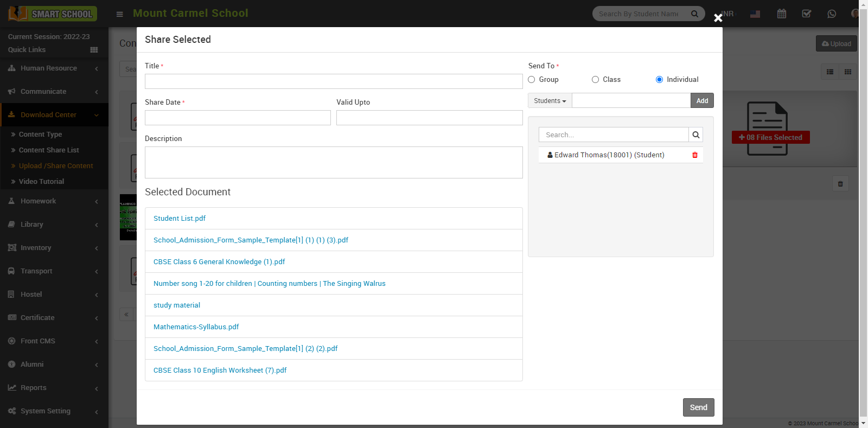Select the Group radio option
This screenshot has height=428, width=868.
pyautogui.click(x=532, y=80)
